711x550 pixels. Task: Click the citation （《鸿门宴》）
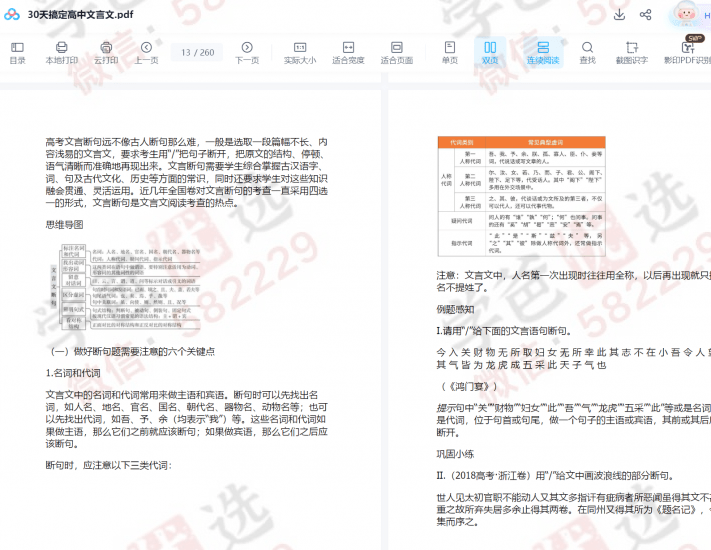(x=468, y=386)
